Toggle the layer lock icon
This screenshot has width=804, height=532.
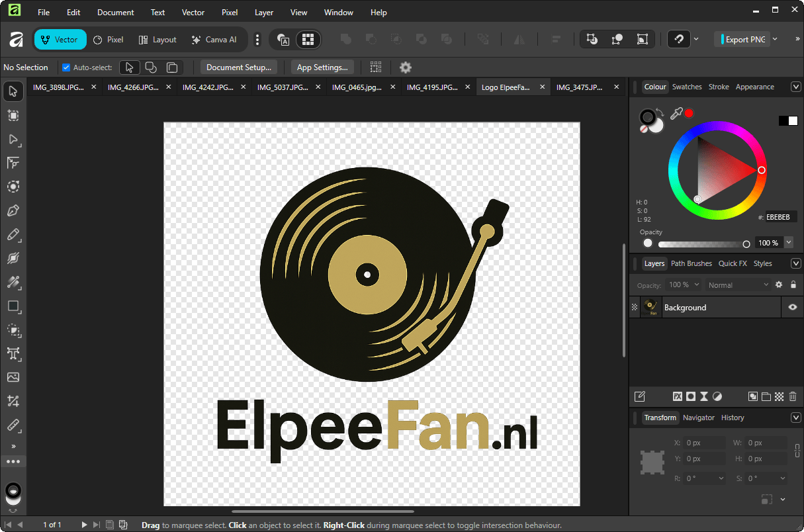click(793, 285)
